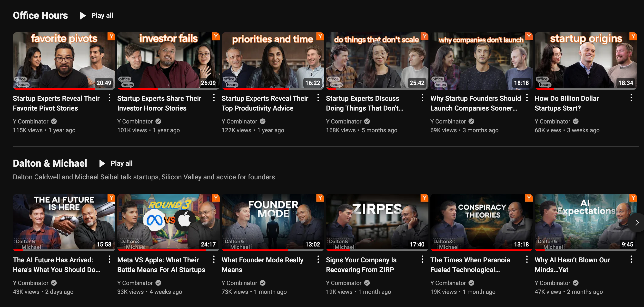
Task: Click Y Combinator channel under AI Future video
Action: point(30,283)
